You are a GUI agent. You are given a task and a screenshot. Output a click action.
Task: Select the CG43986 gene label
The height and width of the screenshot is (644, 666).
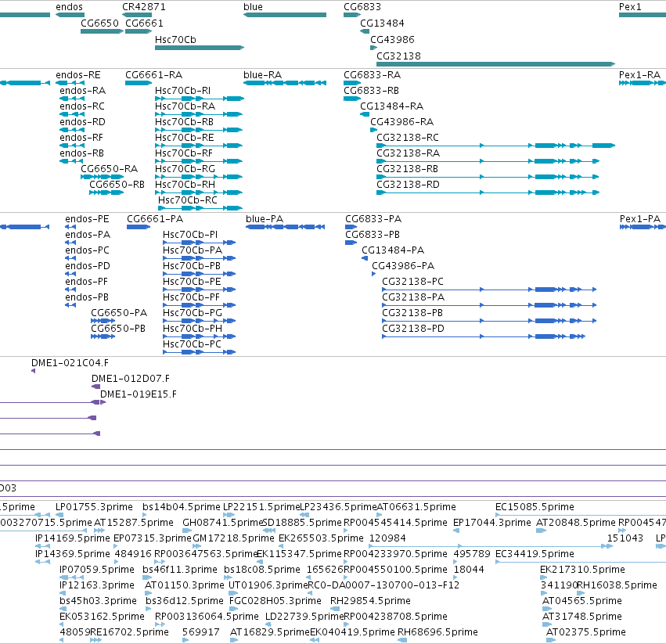point(392,39)
